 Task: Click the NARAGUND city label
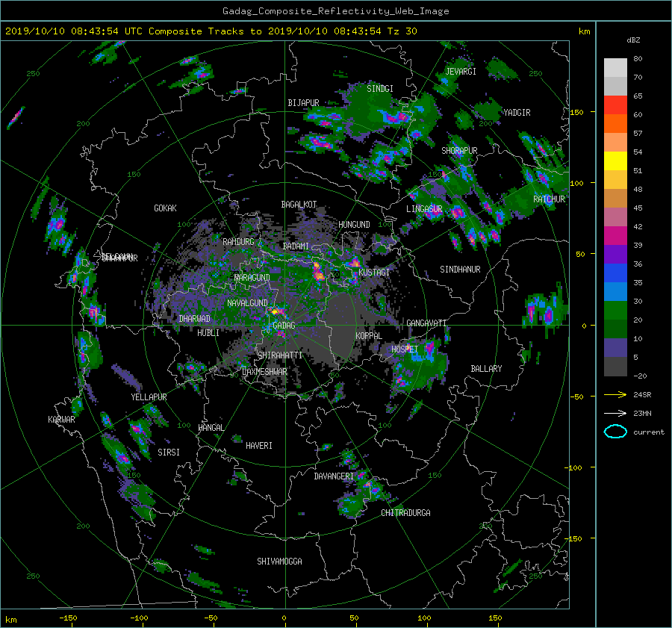tap(252, 278)
